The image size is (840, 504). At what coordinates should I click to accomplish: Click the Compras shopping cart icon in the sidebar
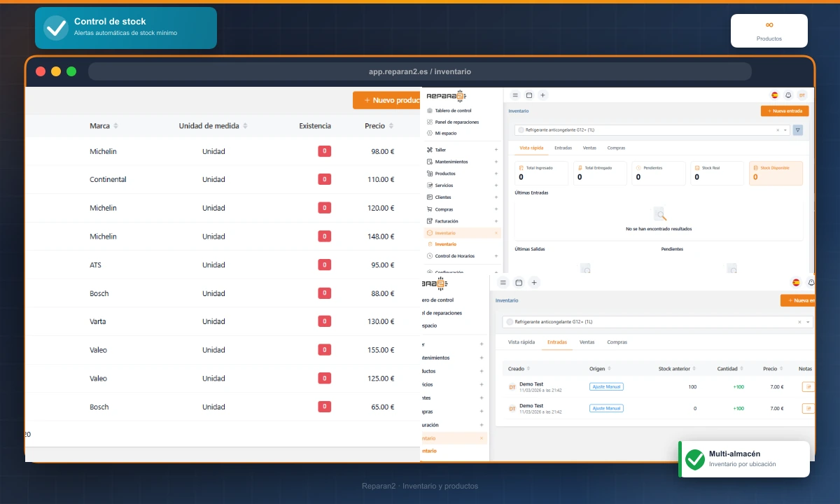pyautogui.click(x=430, y=209)
